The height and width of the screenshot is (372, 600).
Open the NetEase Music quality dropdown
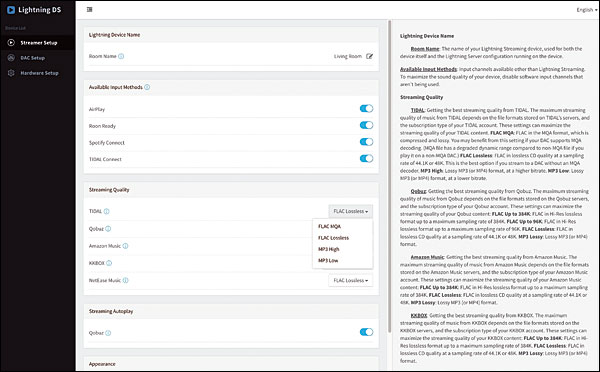pyautogui.click(x=351, y=281)
